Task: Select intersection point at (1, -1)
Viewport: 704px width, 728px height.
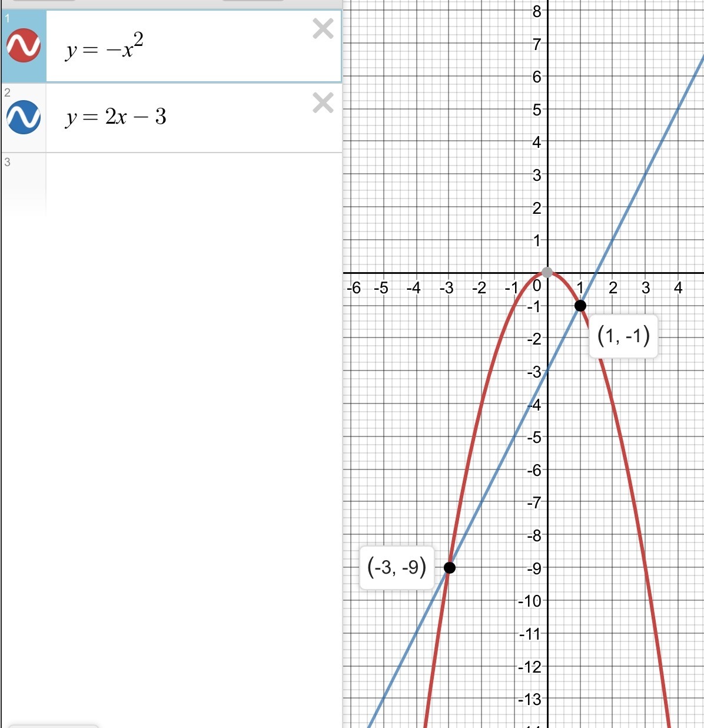Action: coord(580,306)
